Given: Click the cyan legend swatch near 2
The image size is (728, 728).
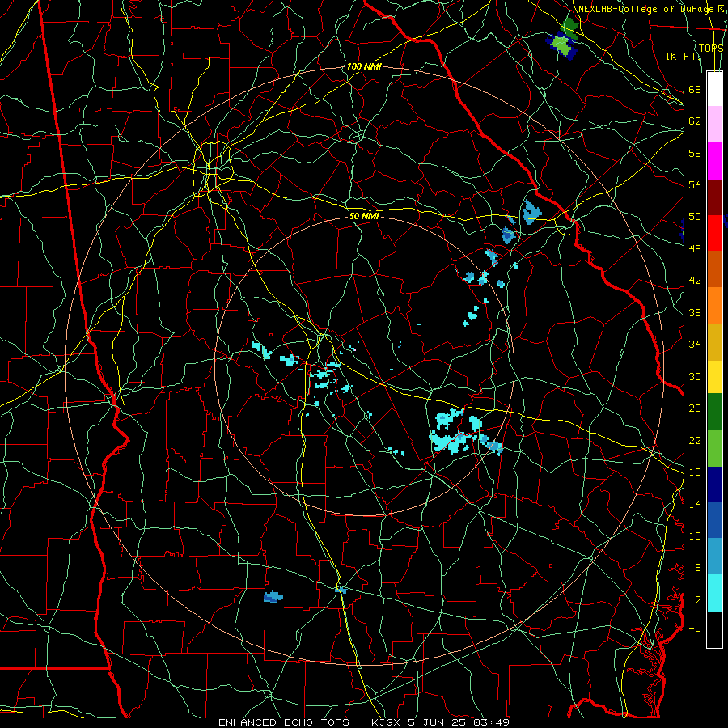Looking at the screenshot, I should [x=714, y=593].
